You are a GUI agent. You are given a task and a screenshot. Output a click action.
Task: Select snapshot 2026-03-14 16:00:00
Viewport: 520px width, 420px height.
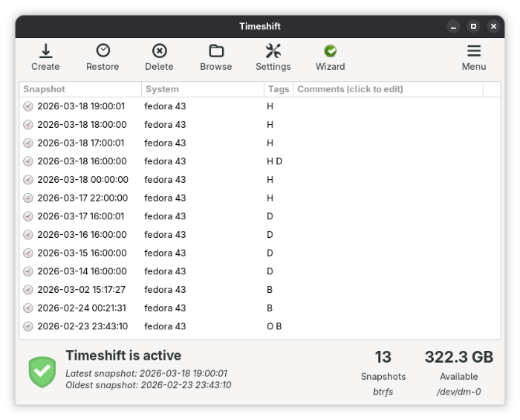tap(260, 271)
